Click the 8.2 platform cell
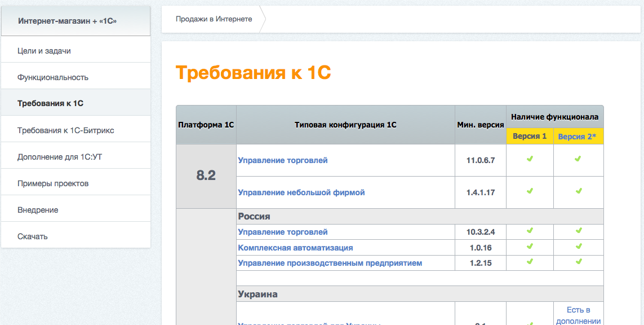 coord(206,176)
